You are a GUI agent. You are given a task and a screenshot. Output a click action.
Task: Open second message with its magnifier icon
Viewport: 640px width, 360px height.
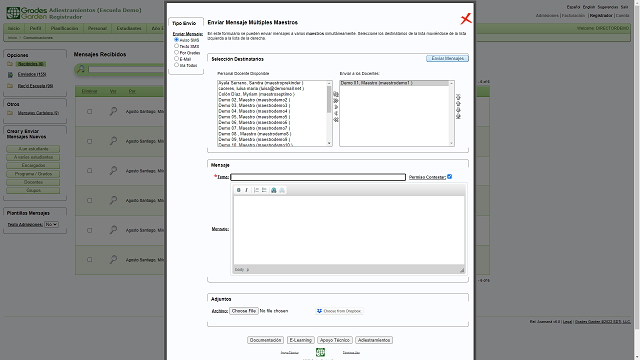[x=113, y=141]
